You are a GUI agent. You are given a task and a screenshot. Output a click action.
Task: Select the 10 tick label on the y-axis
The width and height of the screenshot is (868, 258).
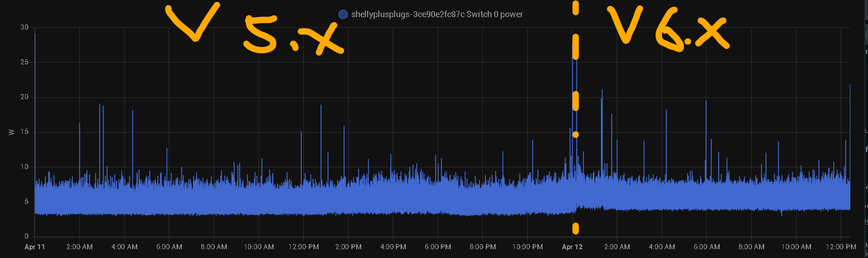[25, 167]
